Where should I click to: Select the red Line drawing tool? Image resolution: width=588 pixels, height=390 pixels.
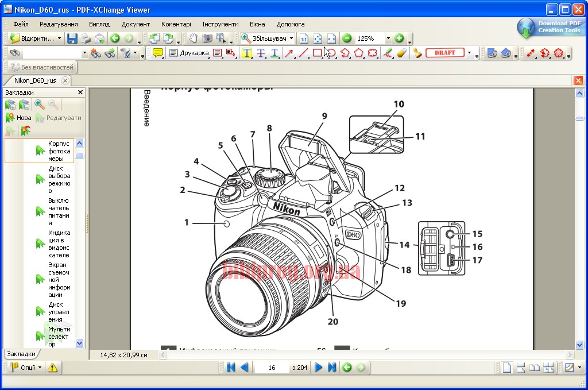tap(303, 53)
